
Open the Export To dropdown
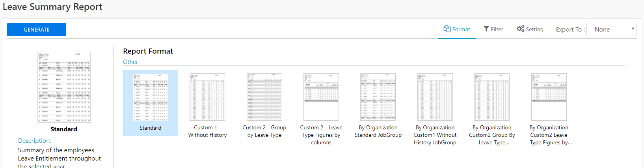click(611, 29)
